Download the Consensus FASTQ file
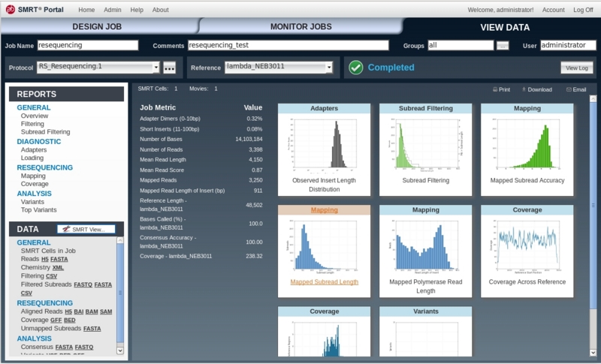Screen dimensions: 601x364 click(84, 347)
